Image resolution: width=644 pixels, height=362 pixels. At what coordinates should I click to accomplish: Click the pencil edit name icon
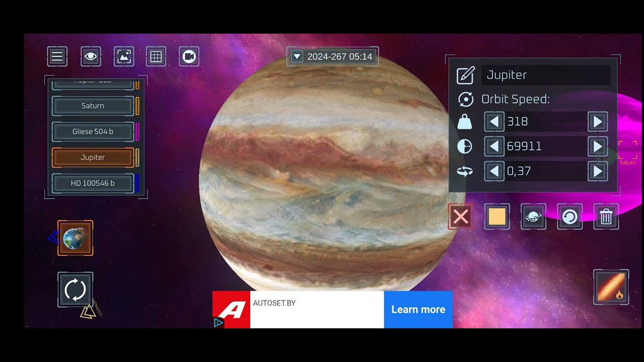point(465,75)
